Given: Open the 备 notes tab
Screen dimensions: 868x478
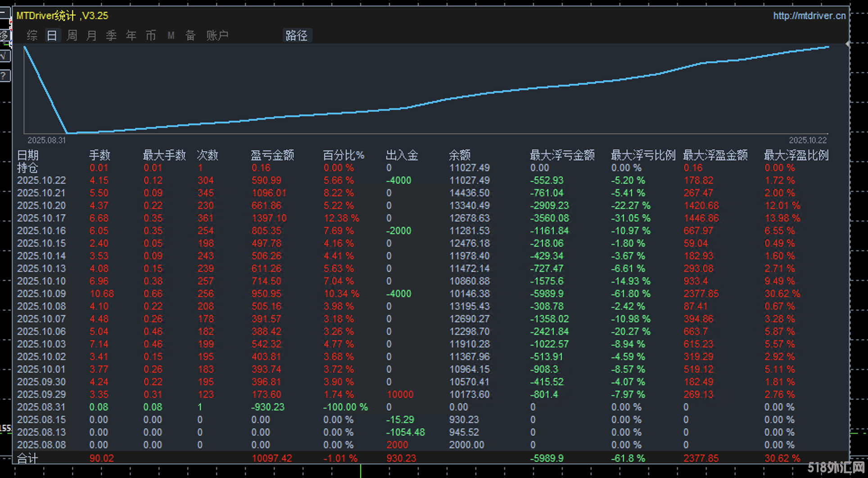Looking at the screenshot, I should coord(190,36).
